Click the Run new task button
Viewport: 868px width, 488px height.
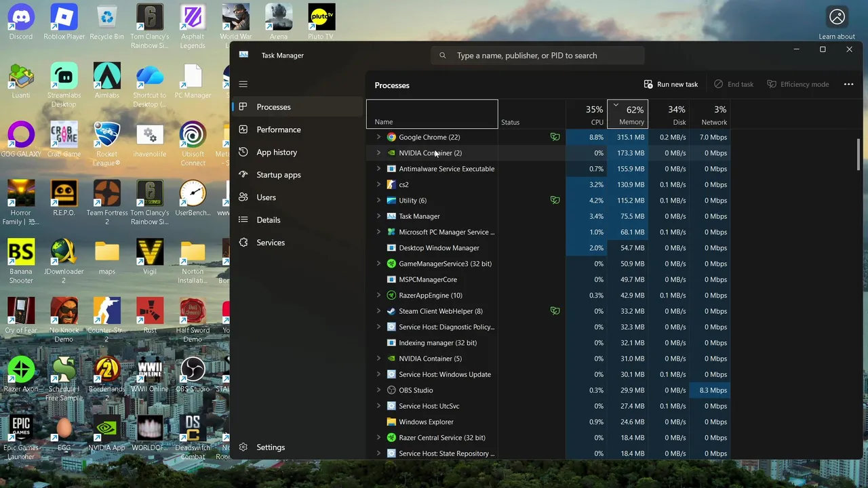click(671, 84)
